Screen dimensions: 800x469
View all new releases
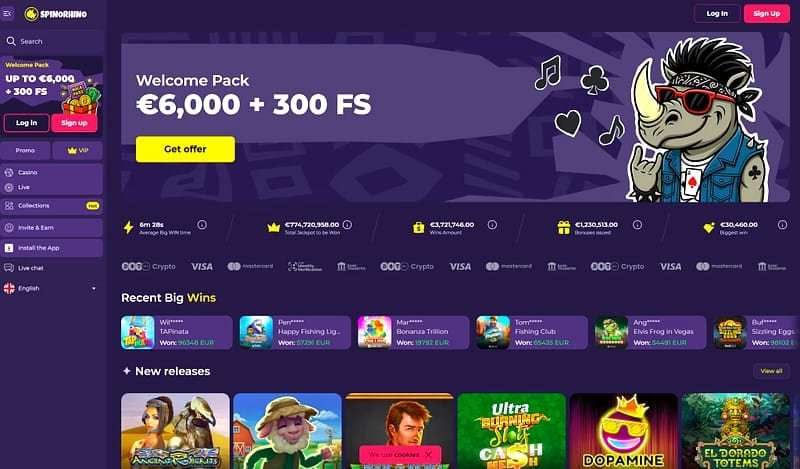tap(771, 371)
